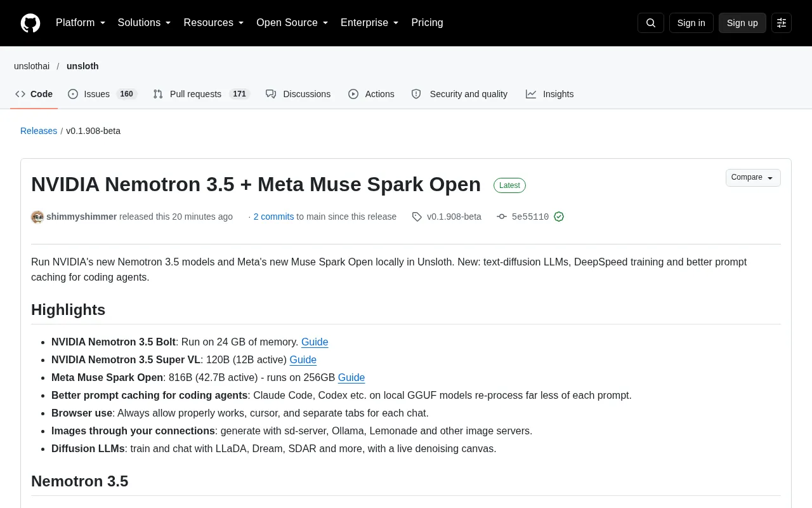Open the Meta Muse Spark Open Guide

pos(351,378)
